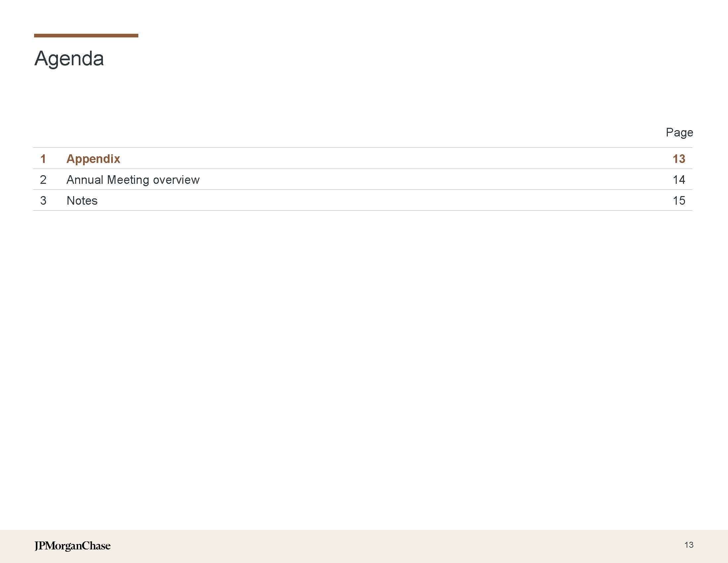Click divider line above Appendix row
This screenshot has width=728, height=563.
tap(363, 147)
